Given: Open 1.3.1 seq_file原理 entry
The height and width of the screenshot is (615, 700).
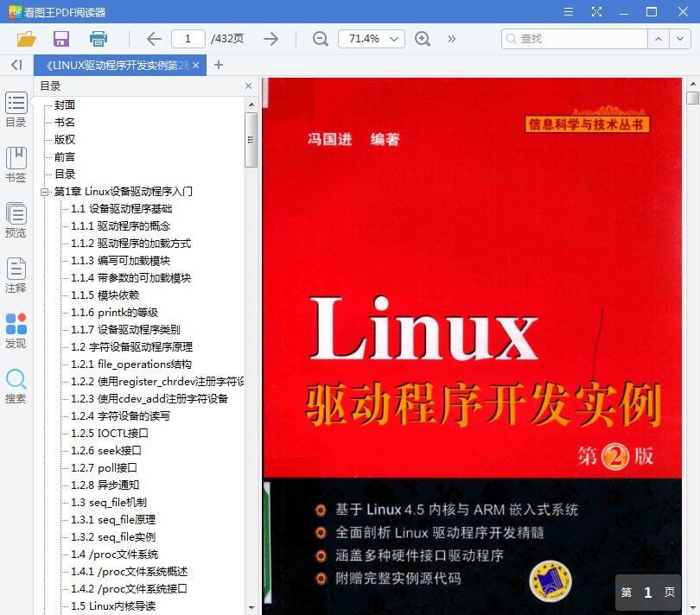Looking at the screenshot, I should (x=113, y=520).
